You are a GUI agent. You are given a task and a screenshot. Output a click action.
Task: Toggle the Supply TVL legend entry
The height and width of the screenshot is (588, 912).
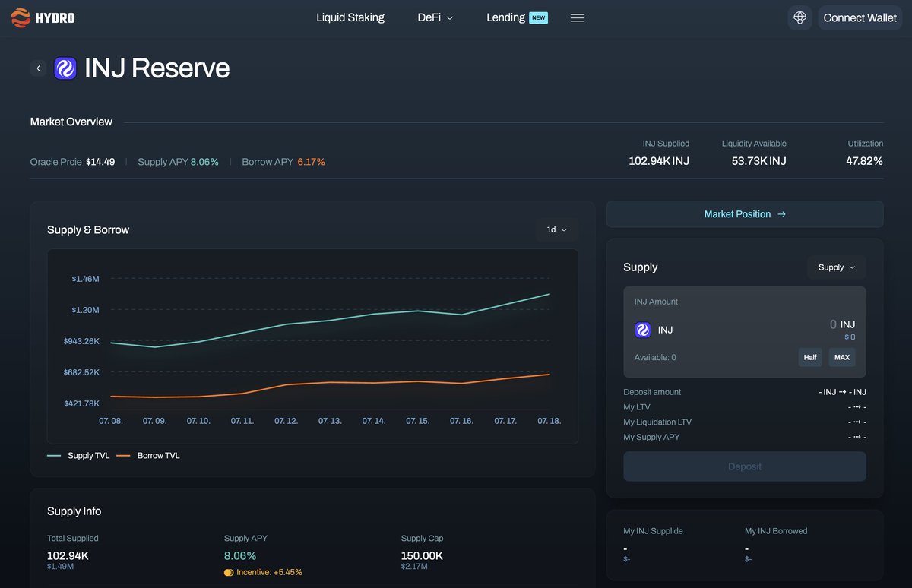tap(78, 456)
